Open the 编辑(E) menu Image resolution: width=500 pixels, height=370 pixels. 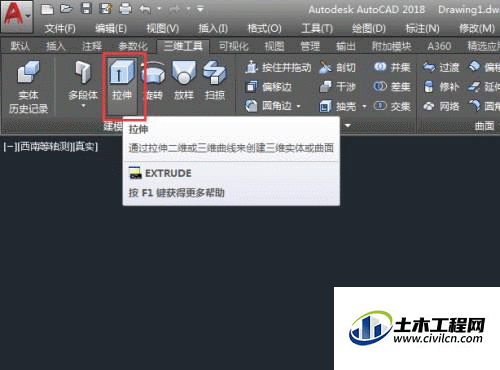pyautogui.click(x=111, y=29)
